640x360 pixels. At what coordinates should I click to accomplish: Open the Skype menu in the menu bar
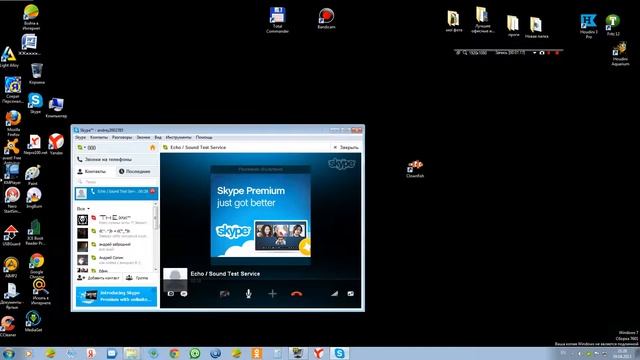pyautogui.click(x=80, y=138)
